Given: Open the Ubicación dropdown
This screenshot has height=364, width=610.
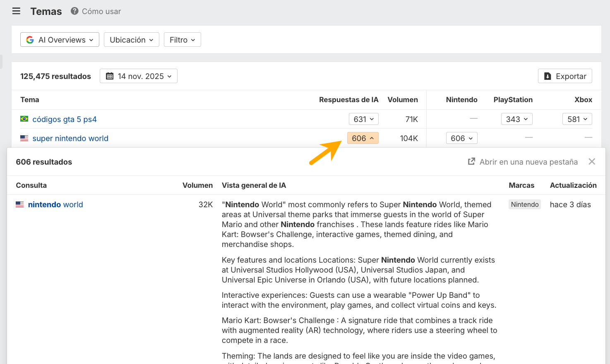Looking at the screenshot, I should [131, 39].
